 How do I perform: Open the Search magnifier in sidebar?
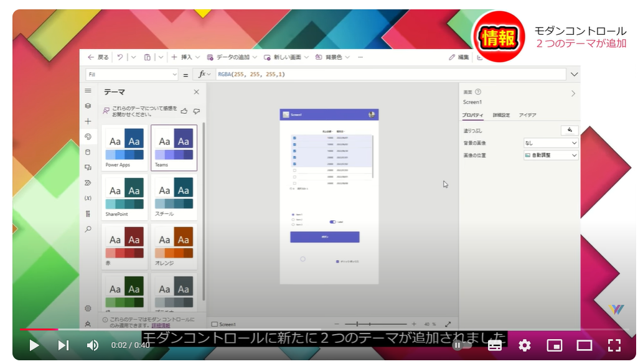[88, 229]
